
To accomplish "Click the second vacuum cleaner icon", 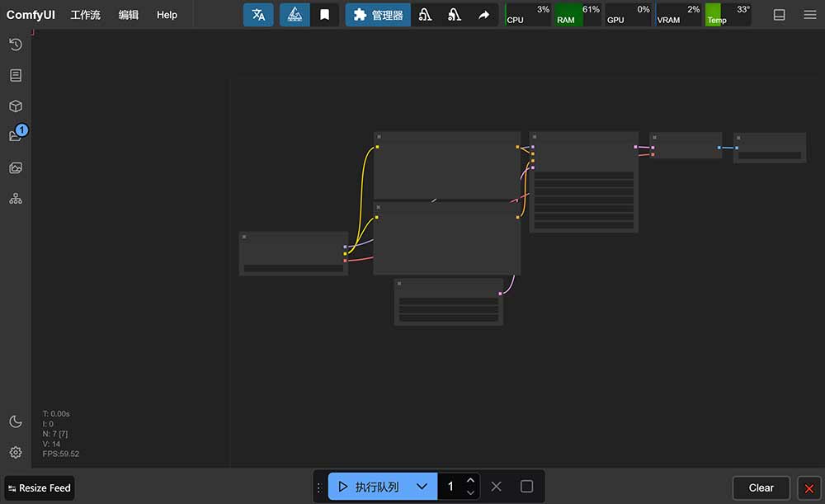I will (454, 15).
